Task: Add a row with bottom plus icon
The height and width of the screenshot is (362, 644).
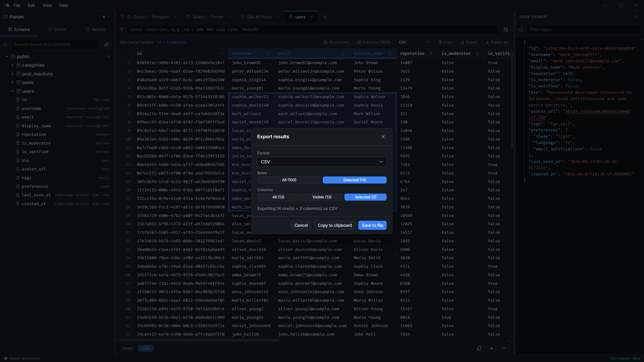Action: [x=491, y=348]
